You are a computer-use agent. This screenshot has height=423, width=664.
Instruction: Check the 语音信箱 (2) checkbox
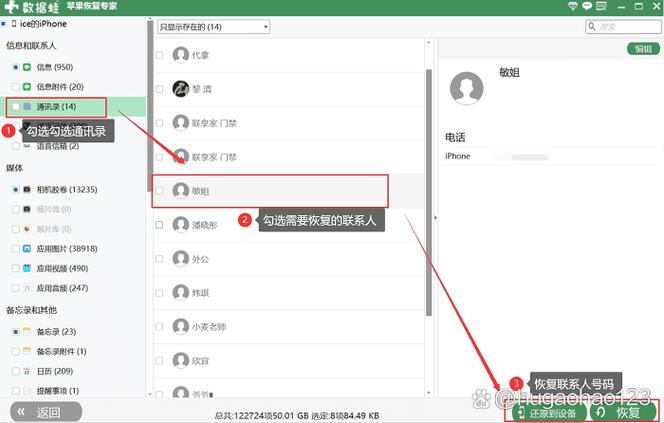pos(16,146)
